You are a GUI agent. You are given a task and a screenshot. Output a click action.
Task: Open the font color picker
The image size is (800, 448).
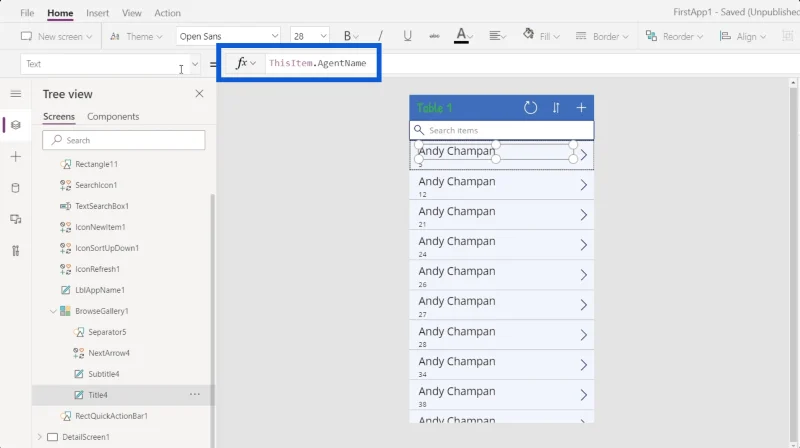point(463,36)
